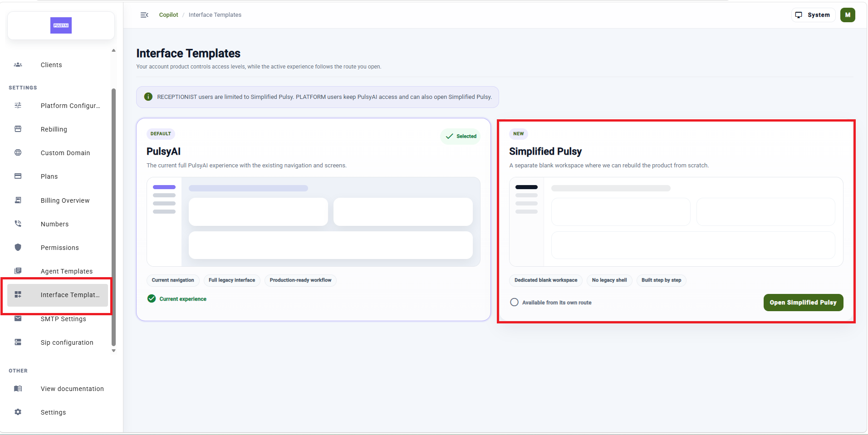This screenshot has width=868, height=435.
Task: Click the Current navigation chip
Action: click(173, 280)
